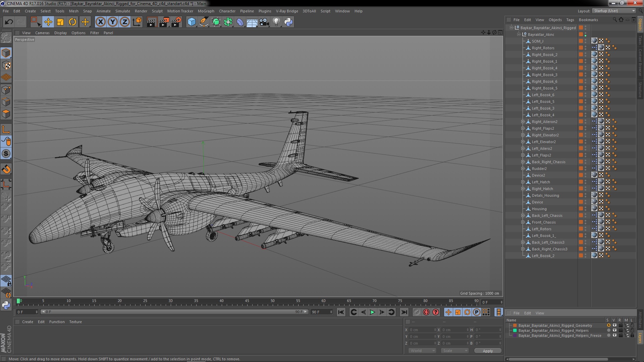644x362 pixels.
Task: Expand the Right_Flaps2 object
Action: coord(523,128)
